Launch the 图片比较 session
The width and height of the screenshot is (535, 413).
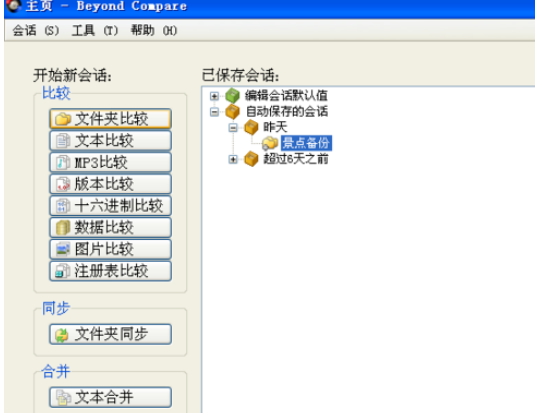point(110,250)
